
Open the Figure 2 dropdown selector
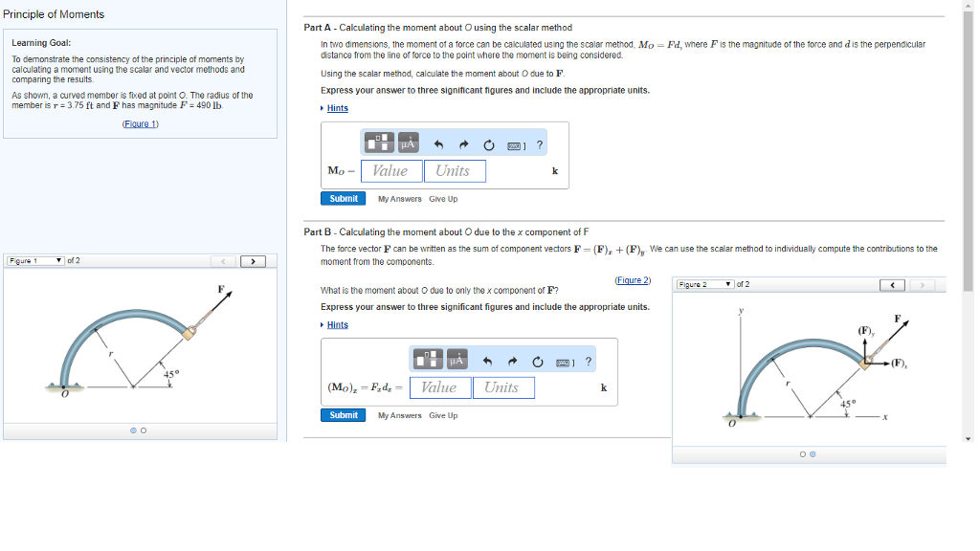click(x=705, y=284)
